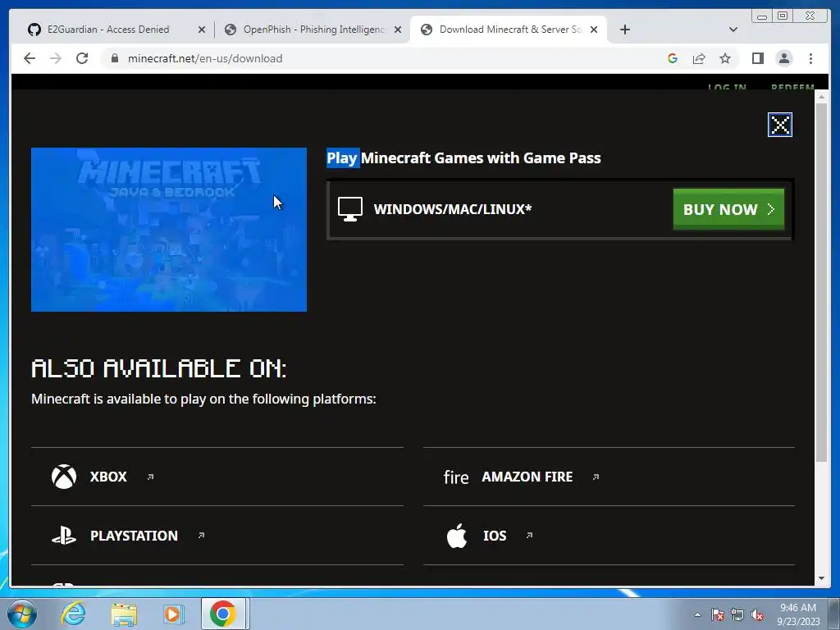Click the address bar showing minecraft.net/en-us/download

(x=386, y=58)
